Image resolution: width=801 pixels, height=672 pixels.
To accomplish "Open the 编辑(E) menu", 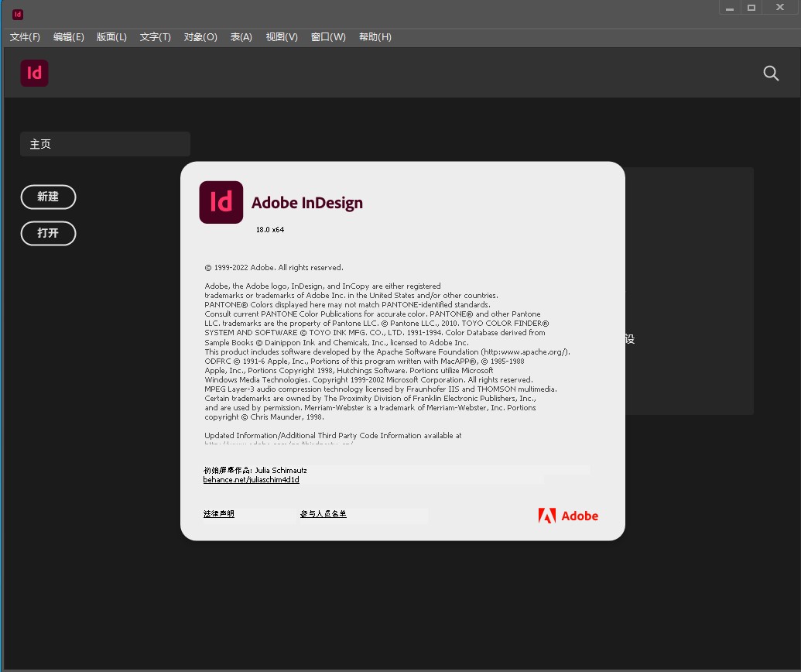I will 68,36.
